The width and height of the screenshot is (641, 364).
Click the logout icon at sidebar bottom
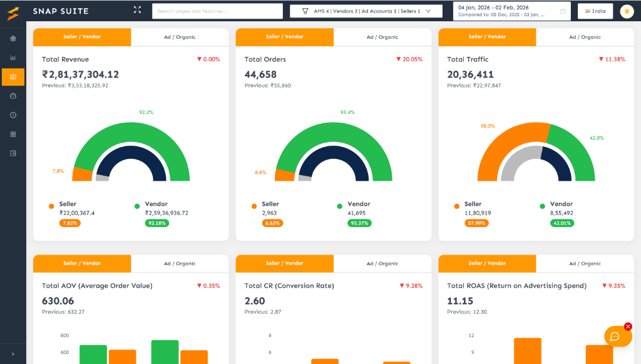13,153
